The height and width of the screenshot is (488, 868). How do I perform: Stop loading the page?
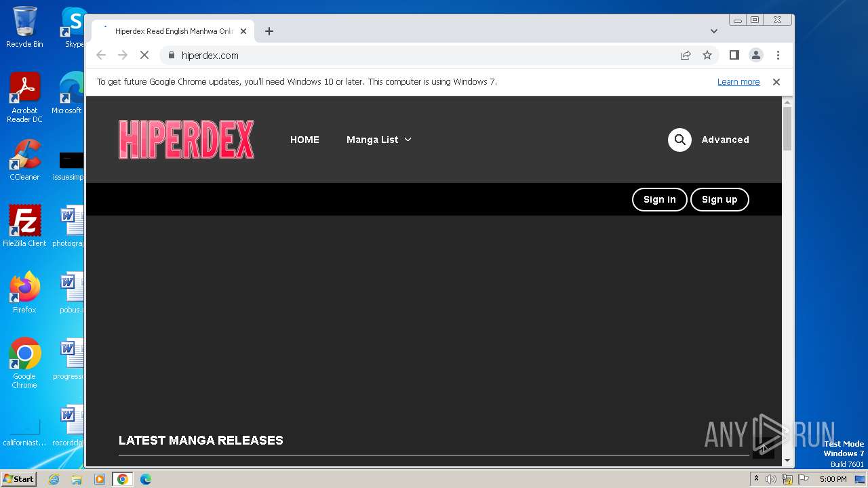(144, 55)
